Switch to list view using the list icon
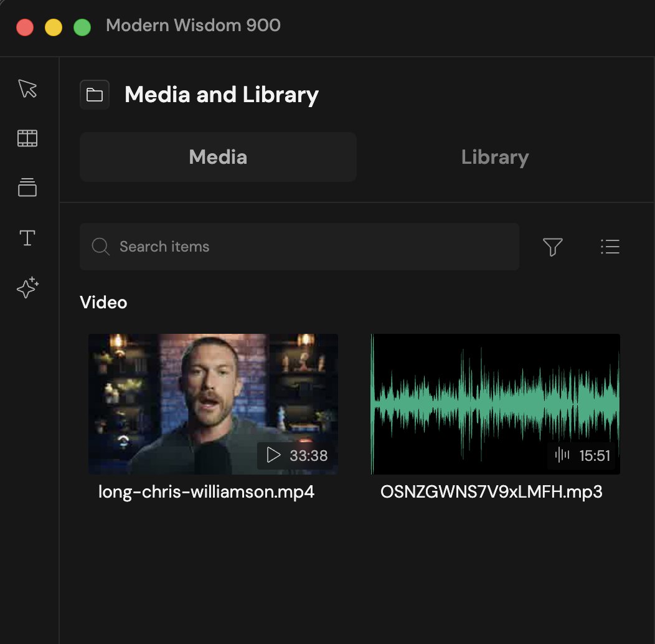This screenshot has height=644, width=655. [610, 247]
